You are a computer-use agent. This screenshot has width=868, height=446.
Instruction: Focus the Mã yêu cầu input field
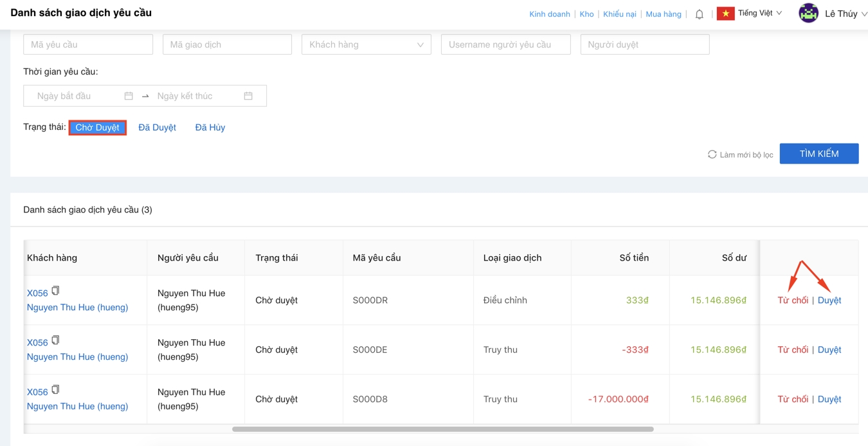pos(88,44)
